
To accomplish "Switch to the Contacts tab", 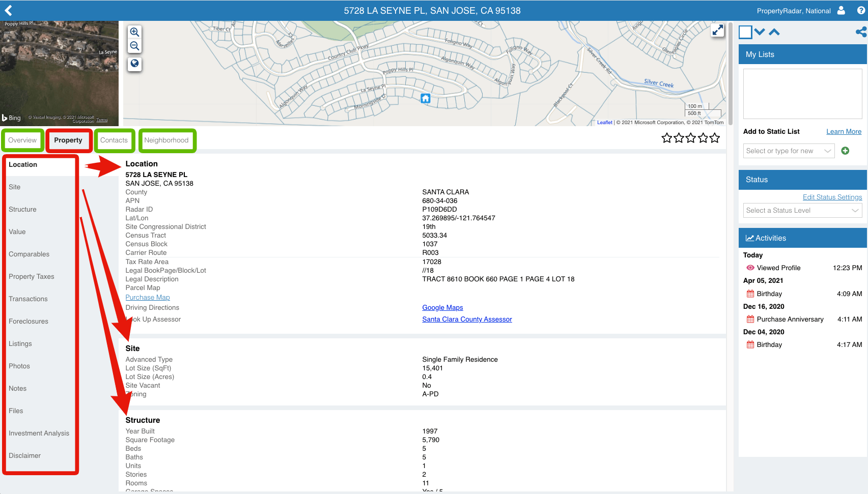I will point(114,140).
